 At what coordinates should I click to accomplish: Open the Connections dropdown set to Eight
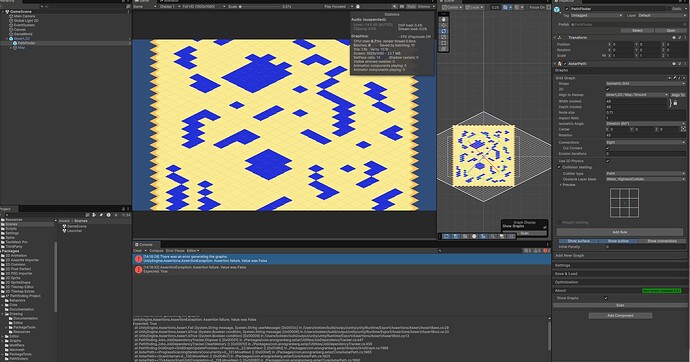point(646,143)
